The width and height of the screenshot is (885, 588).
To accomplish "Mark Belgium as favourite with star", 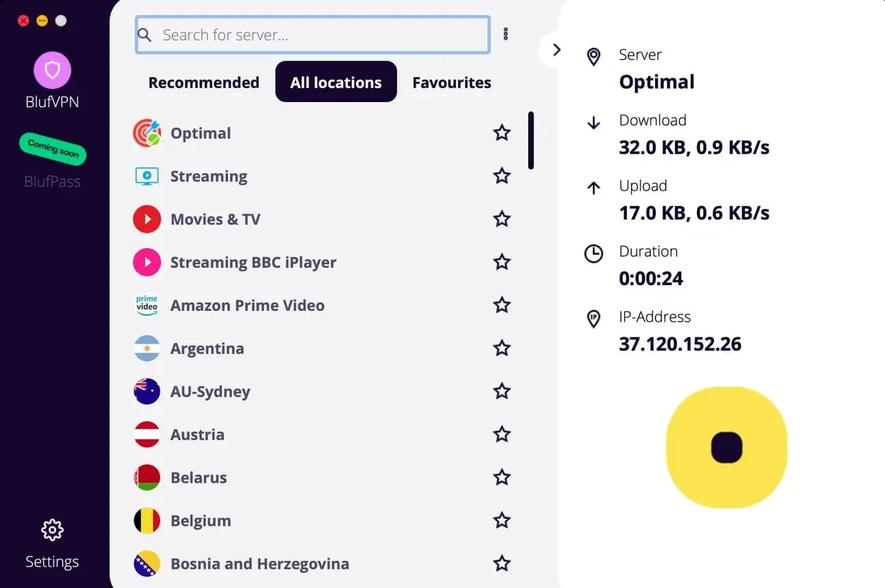I will [x=502, y=520].
